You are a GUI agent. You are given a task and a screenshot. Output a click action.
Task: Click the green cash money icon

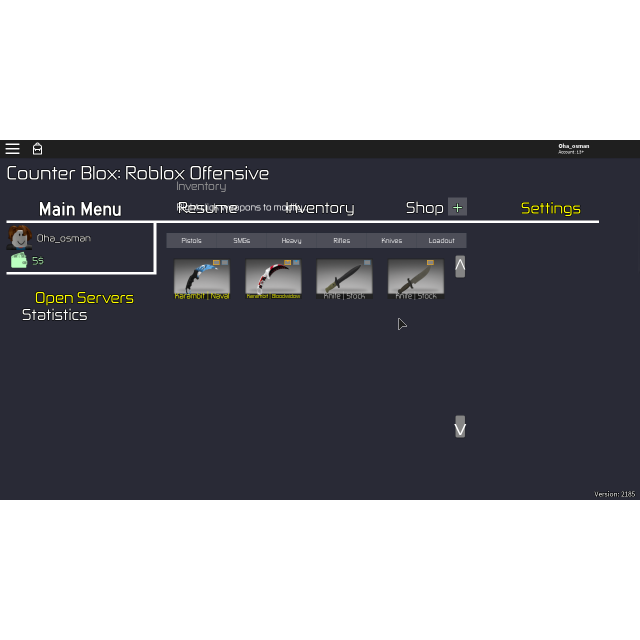tap(19, 261)
